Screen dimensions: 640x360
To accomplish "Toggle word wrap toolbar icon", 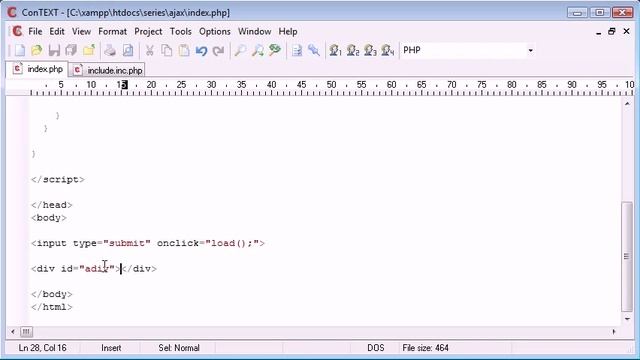I will (297, 50).
